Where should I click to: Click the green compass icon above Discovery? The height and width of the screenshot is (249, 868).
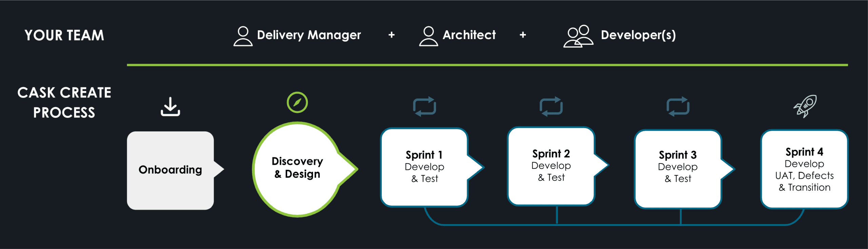(297, 102)
